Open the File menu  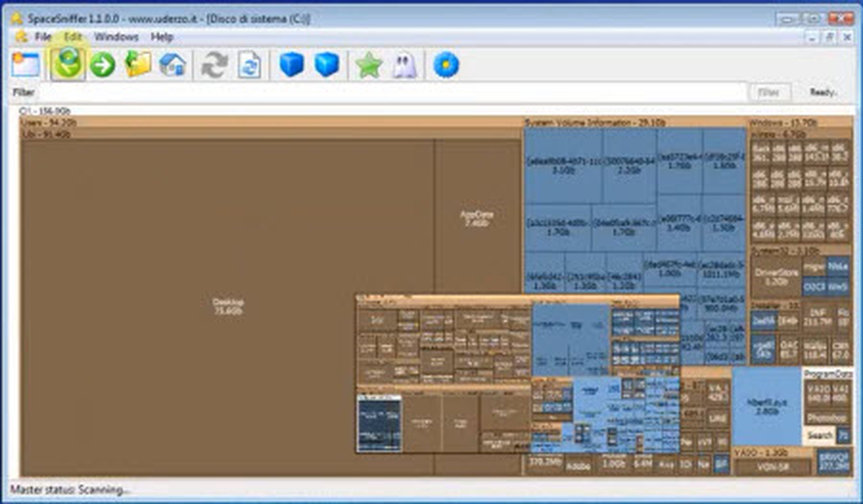(x=42, y=36)
